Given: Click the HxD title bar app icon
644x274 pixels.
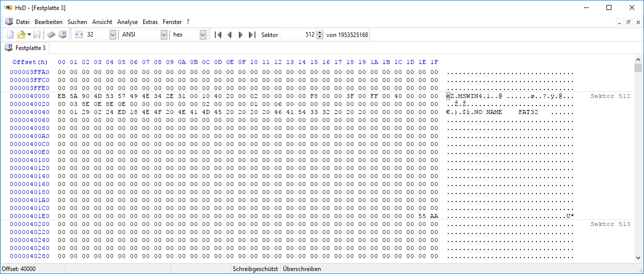Looking at the screenshot, I should click(8, 7).
